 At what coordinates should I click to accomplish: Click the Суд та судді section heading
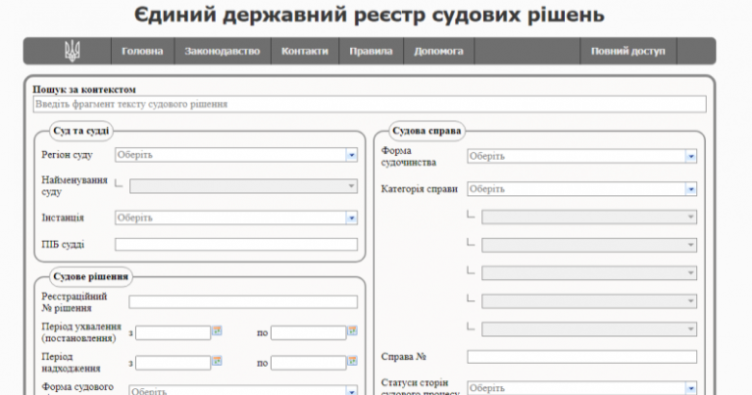pyautogui.click(x=81, y=131)
